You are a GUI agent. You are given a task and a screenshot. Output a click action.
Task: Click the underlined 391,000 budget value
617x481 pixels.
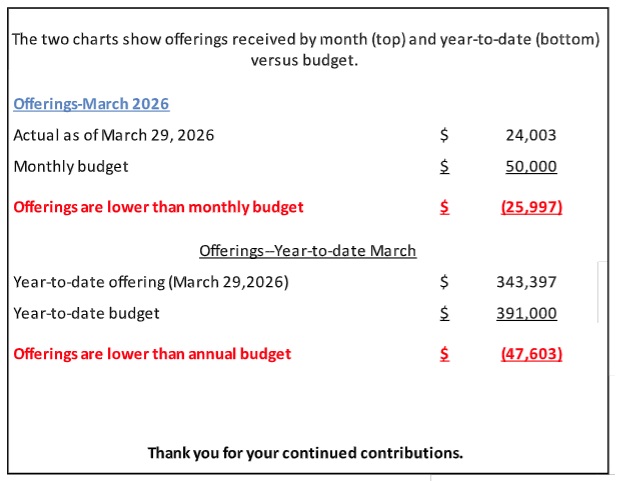tap(526, 313)
